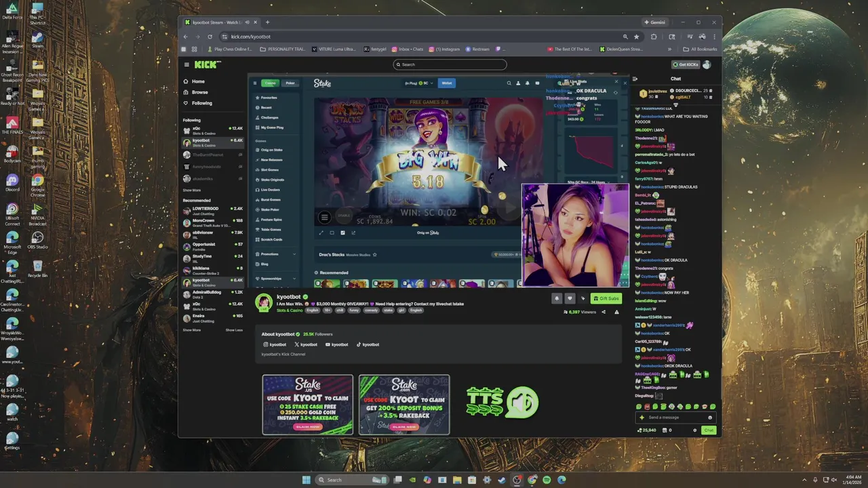Share the kyootbot stream
868x488 pixels.
604,312
